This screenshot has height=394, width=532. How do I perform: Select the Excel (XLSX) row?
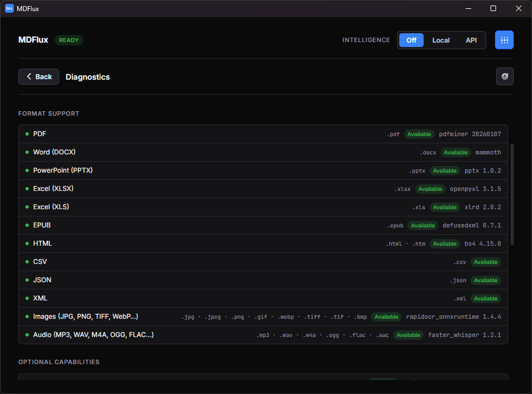[263, 189]
